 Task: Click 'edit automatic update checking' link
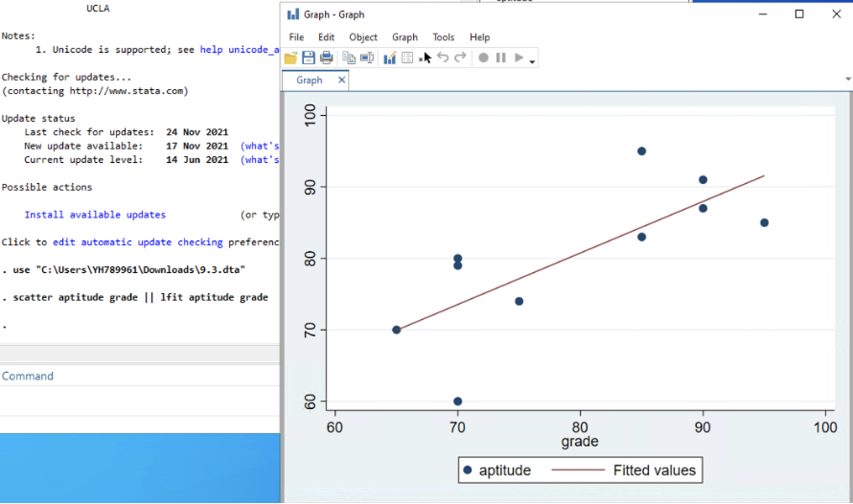[x=138, y=242]
